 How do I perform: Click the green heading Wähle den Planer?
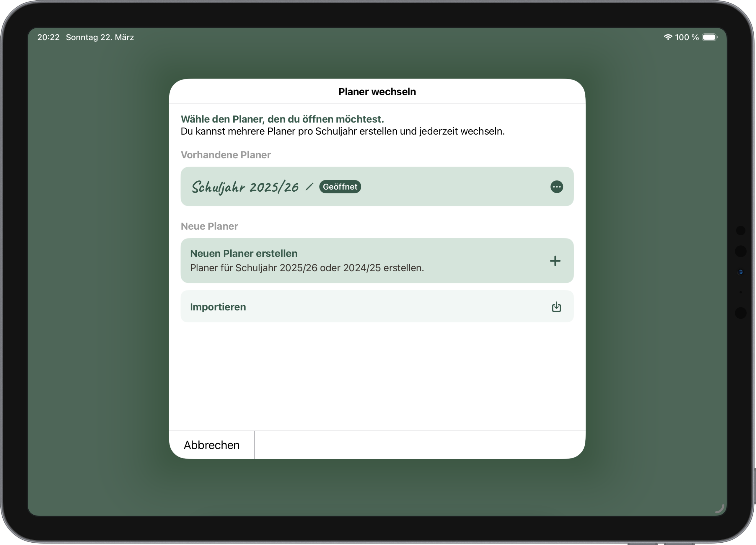[x=282, y=119]
